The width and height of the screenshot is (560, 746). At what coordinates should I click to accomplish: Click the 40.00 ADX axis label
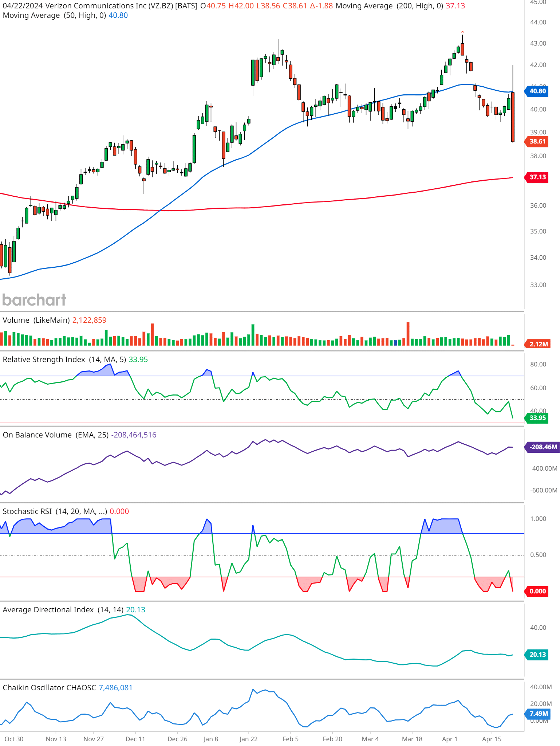coord(538,628)
